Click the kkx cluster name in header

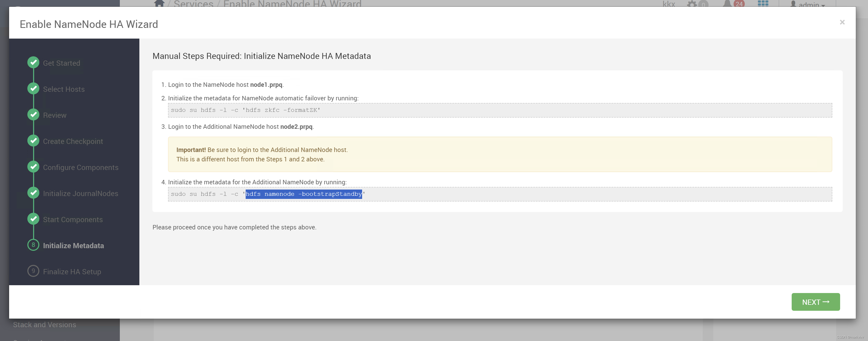(668, 4)
